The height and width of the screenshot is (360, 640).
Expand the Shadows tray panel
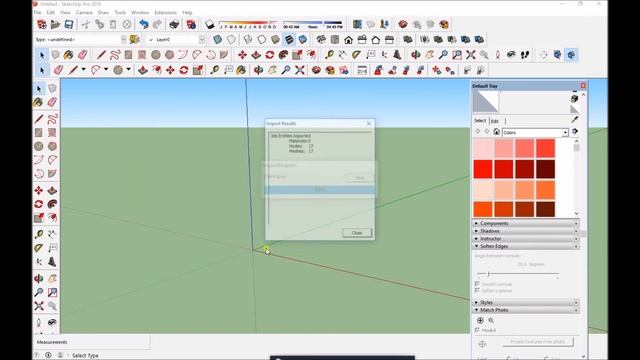click(525, 231)
